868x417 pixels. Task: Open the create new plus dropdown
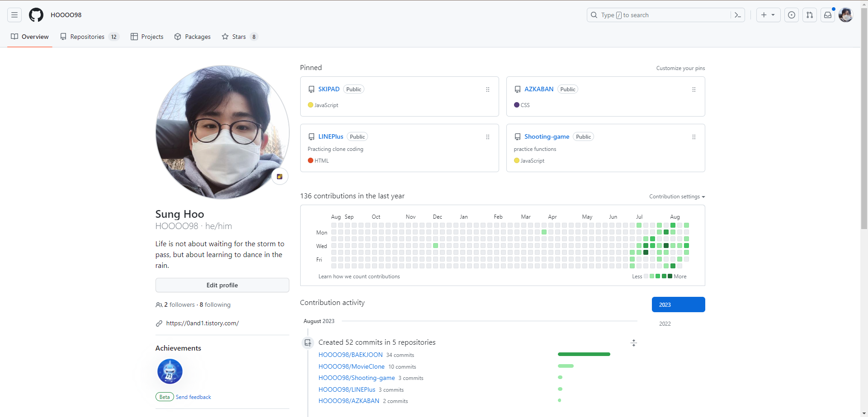coord(768,15)
